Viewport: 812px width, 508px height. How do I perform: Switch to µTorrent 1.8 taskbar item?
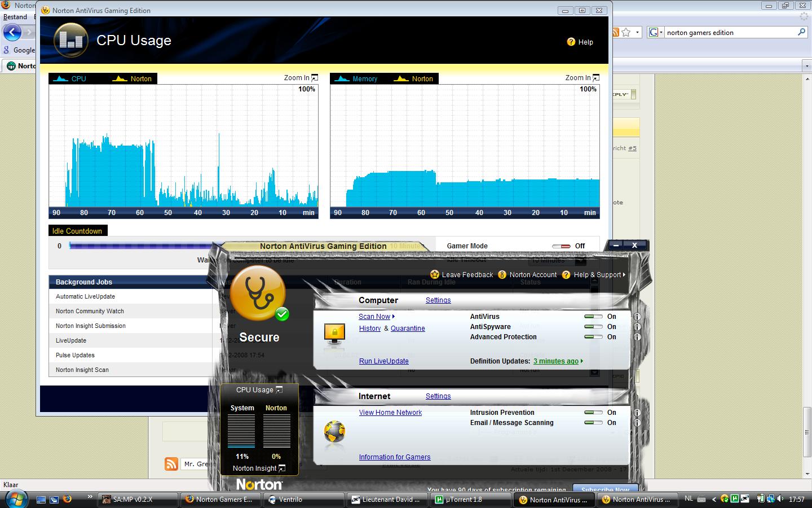tap(471, 500)
